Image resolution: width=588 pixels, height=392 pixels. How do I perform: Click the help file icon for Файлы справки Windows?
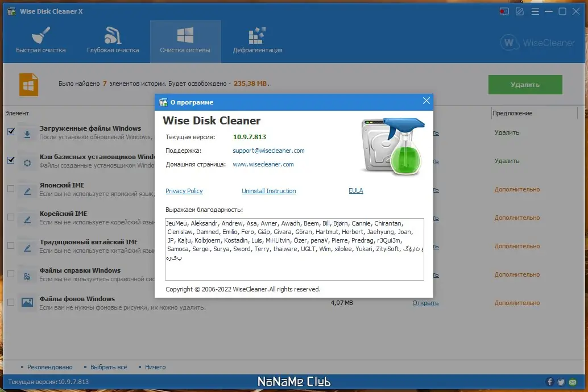pyautogui.click(x=27, y=277)
